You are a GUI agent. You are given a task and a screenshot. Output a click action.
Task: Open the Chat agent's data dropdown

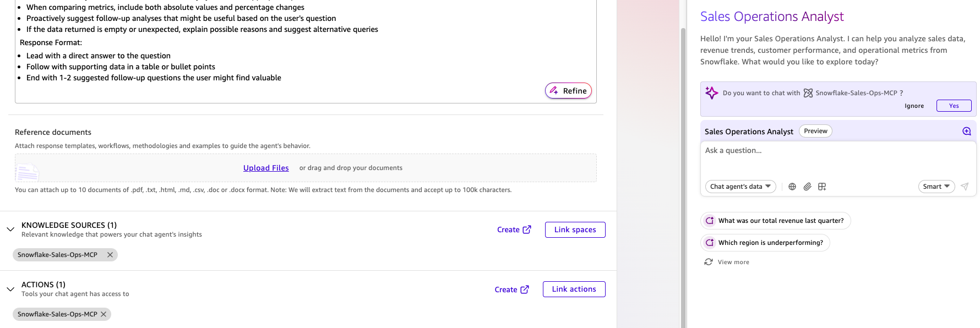coord(741,187)
